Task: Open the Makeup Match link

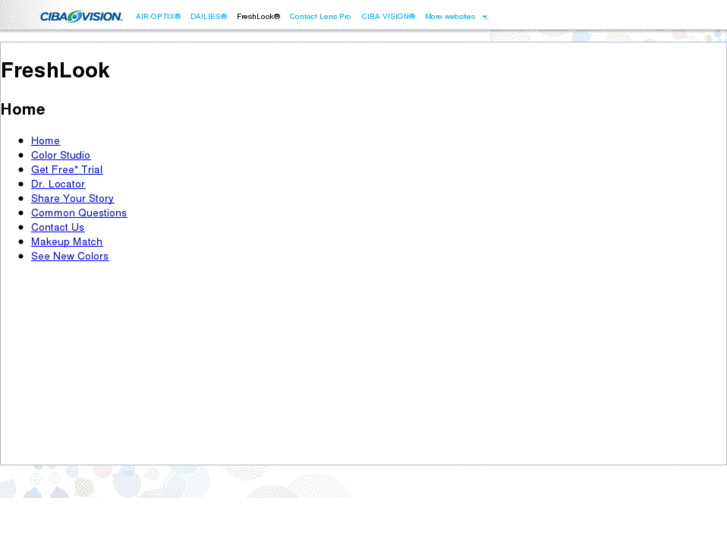Action: click(67, 241)
